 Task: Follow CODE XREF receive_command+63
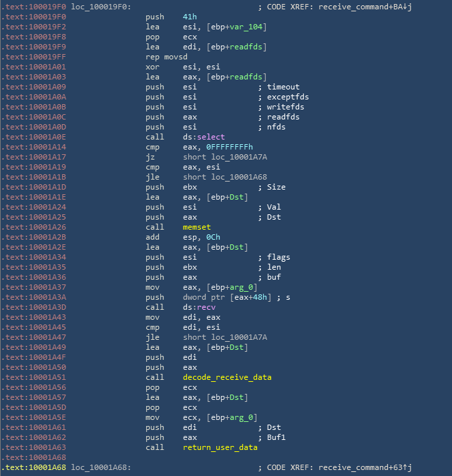click(x=365, y=467)
